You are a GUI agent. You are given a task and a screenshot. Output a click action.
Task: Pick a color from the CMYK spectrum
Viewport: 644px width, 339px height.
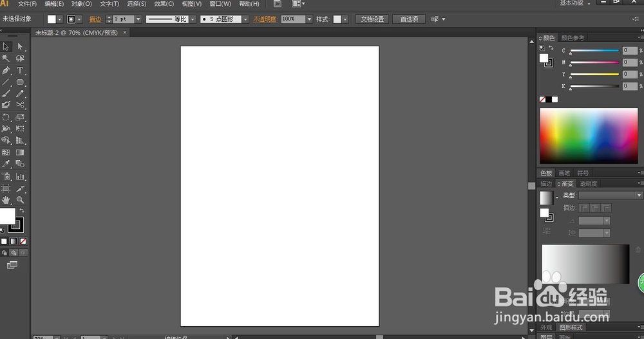click(x=589, y=136)
